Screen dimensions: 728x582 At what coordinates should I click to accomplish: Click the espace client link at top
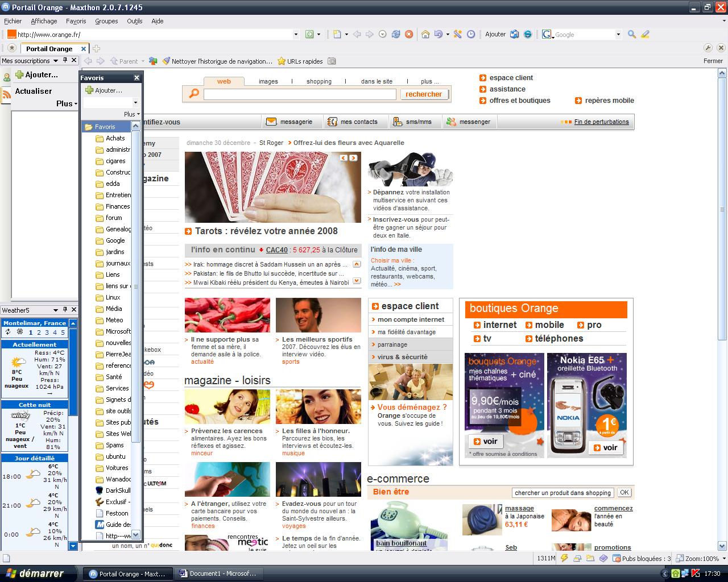pyautogui.click(x=511, y=78)
